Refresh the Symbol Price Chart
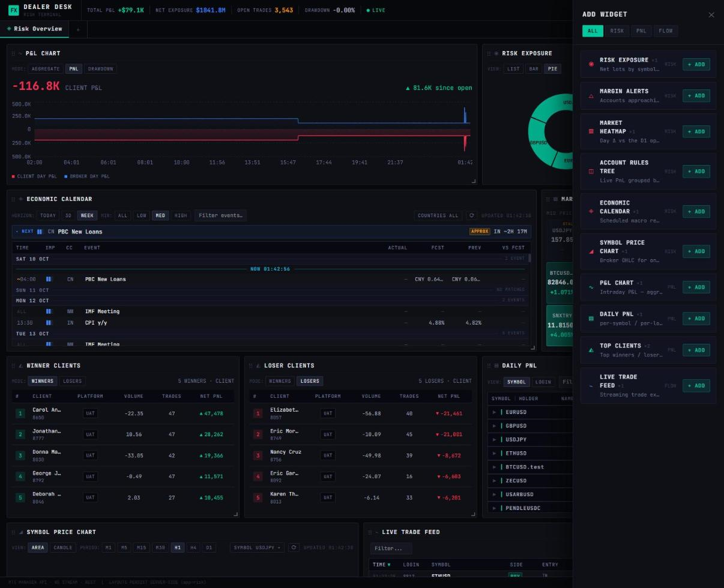This screenshot has height=588, width=724. tap(294, 547)
